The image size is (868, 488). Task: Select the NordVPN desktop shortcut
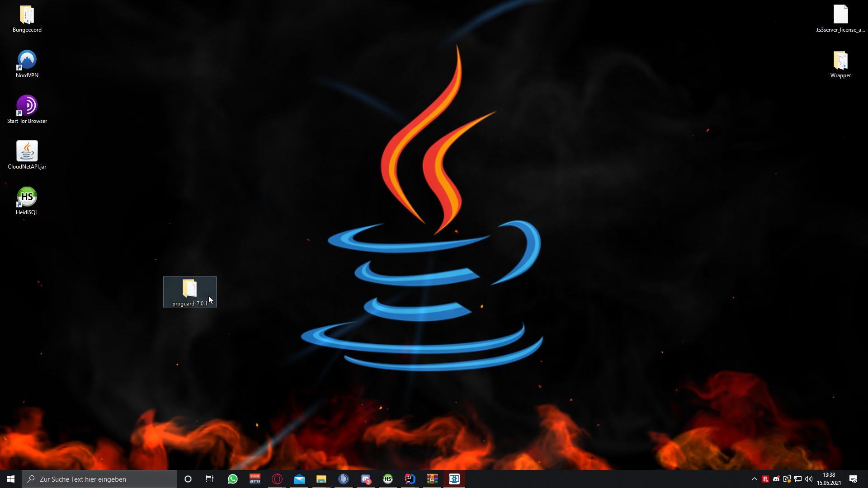pos(27,64)
